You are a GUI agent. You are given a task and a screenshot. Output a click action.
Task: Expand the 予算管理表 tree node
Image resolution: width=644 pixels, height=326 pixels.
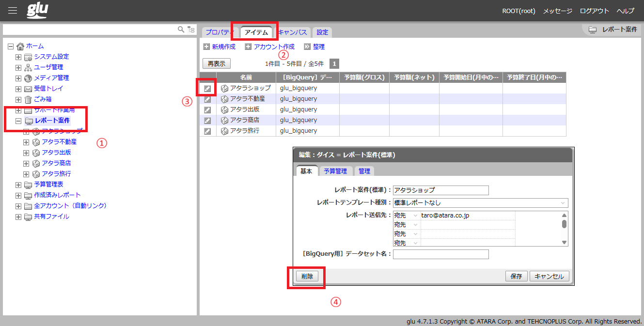tap(18, 185)
